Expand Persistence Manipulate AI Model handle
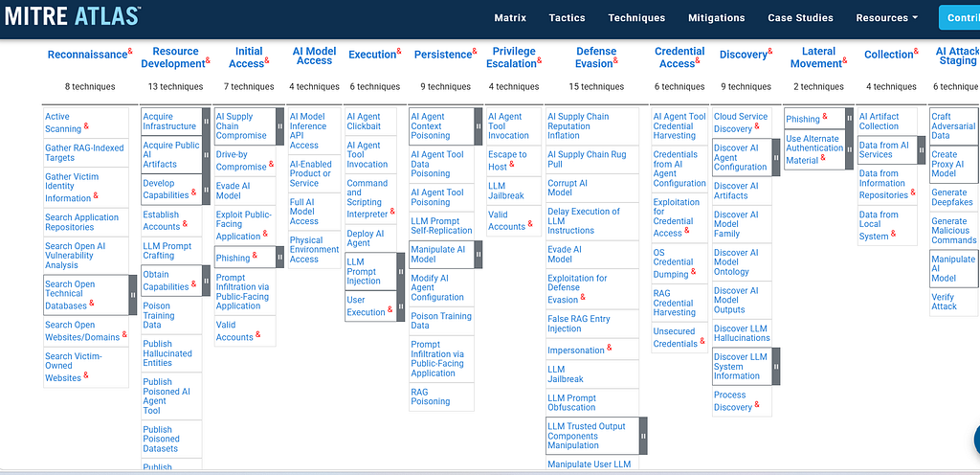Viewport: 980px width, 475px height. [x=479, y=255]
